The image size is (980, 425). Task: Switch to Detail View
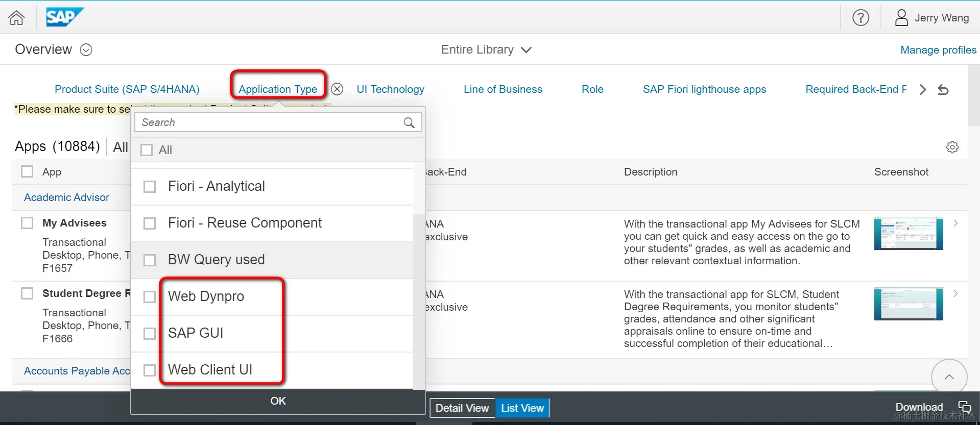(462, 408)
